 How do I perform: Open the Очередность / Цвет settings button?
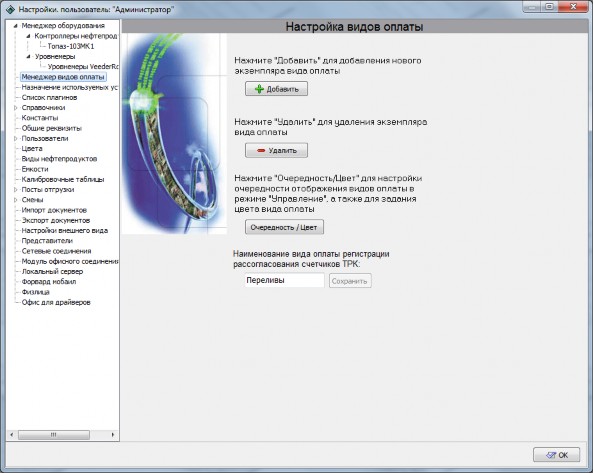click(x=284, y=227)
